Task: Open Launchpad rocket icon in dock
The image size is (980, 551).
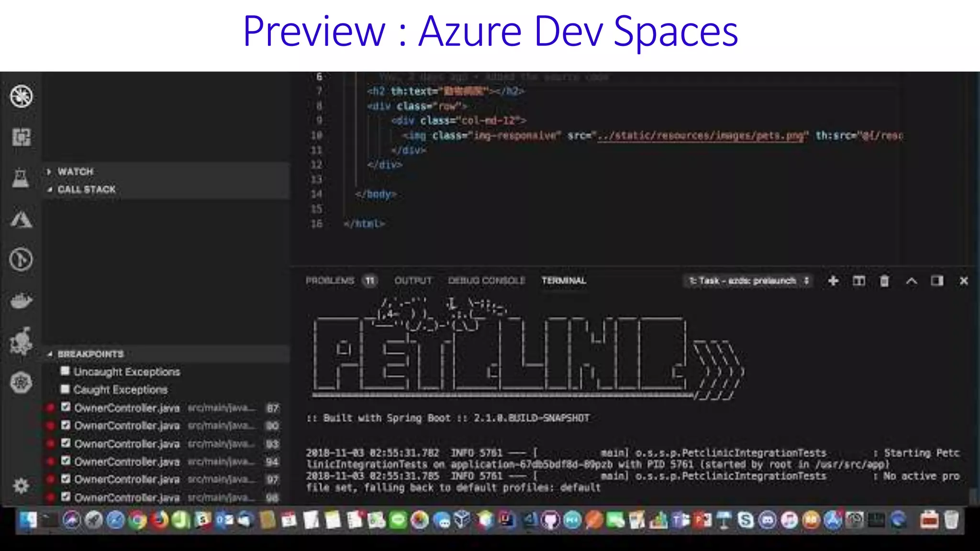Action: pyautogui.click(x=93, y=520)
